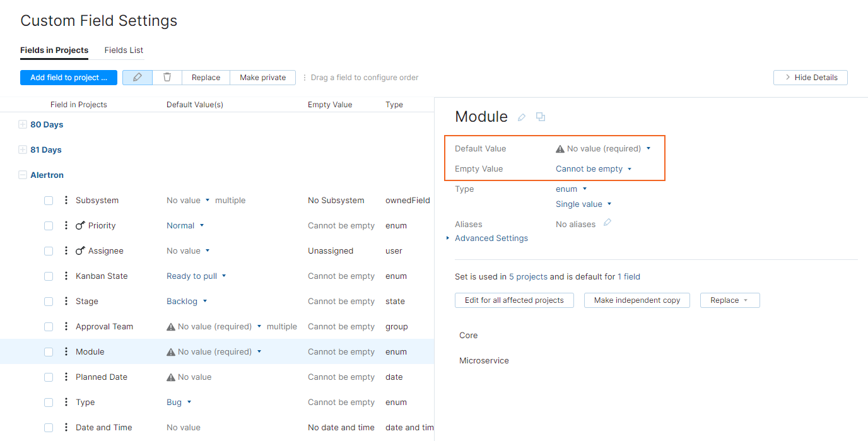
Task: Expand Advanced Settings section
Action: click(x=491, y=238)
